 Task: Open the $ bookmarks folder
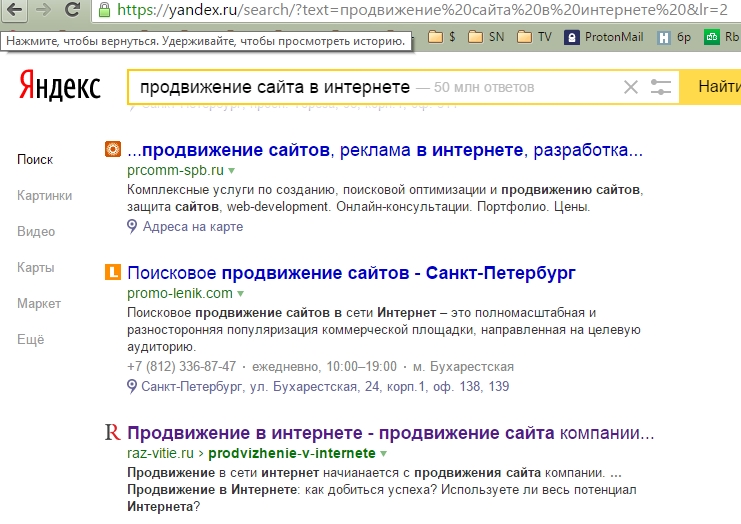pos(442,37)
